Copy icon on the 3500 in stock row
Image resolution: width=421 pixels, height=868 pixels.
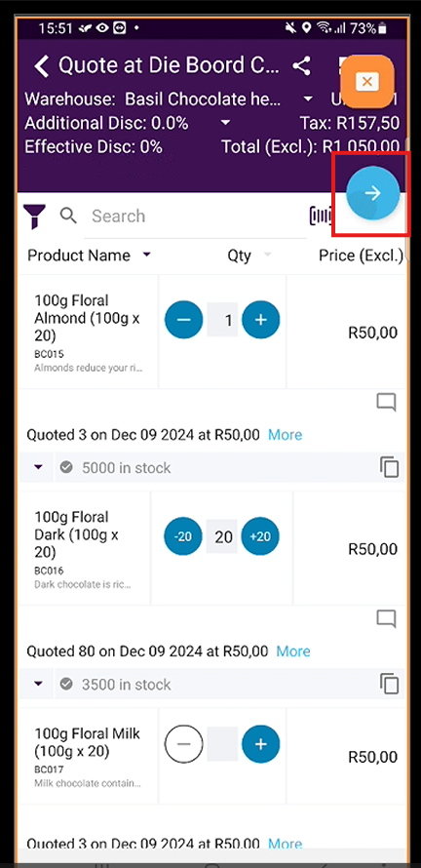tap(390, 684)
